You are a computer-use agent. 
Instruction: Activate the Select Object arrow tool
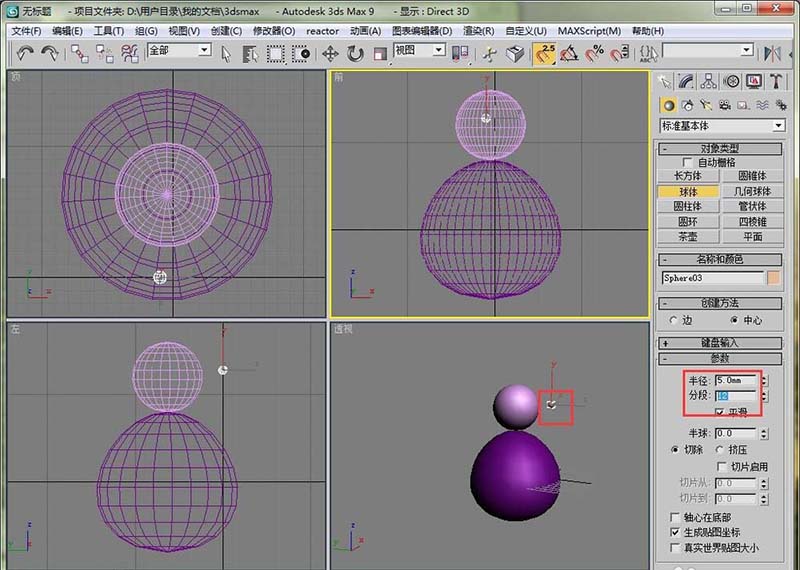pyautogui.click(x=226, y=53)
